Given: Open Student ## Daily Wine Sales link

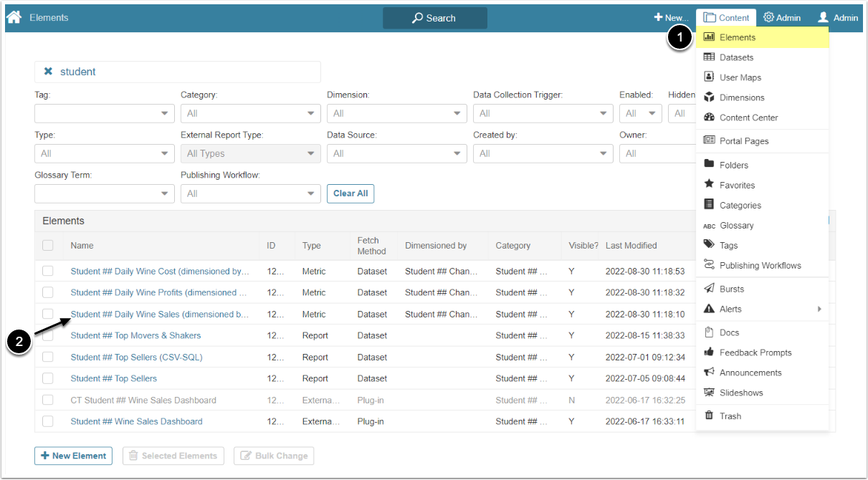Looking at the screenshot, I should [159, 315].
